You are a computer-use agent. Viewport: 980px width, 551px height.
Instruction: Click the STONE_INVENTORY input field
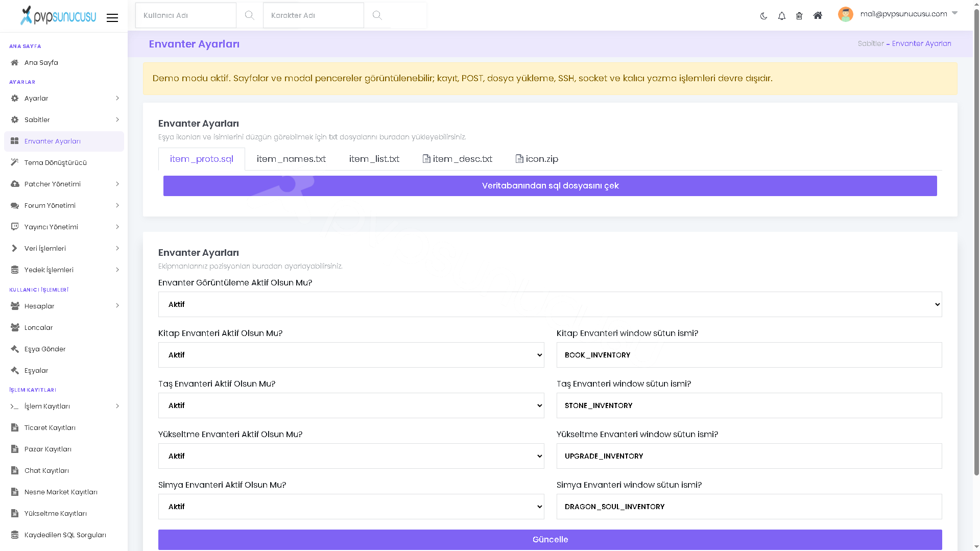749,405
